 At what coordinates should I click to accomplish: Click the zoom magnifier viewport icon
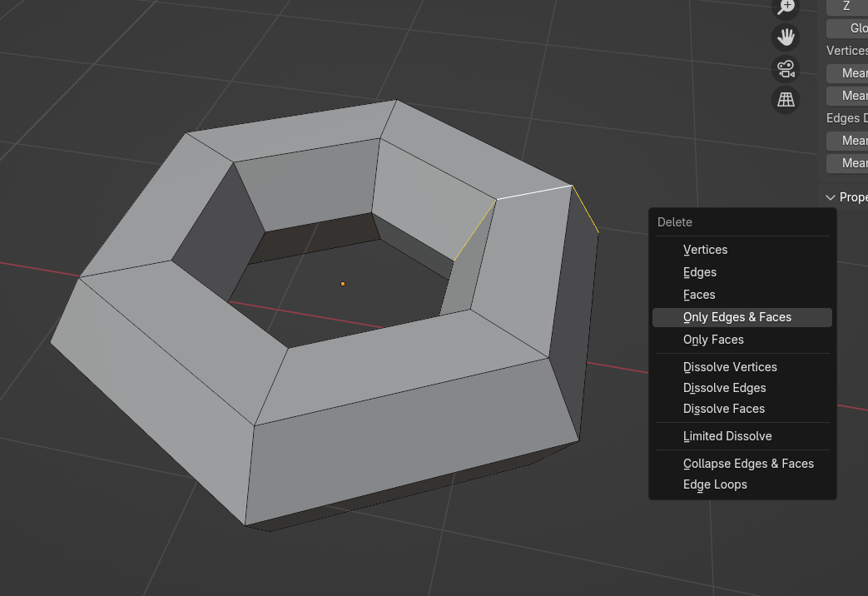click(786, 7)
